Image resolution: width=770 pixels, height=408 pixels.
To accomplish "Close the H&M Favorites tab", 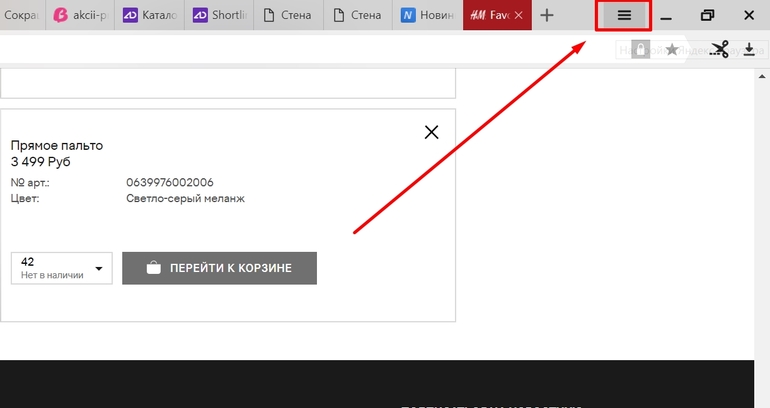I will (x=518, y=15).
